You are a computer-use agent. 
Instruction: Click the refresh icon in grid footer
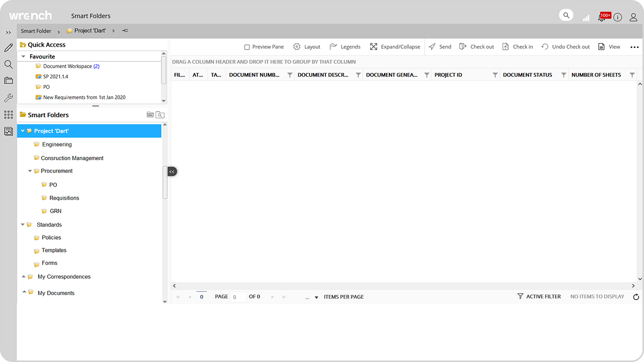coord(636,297)
